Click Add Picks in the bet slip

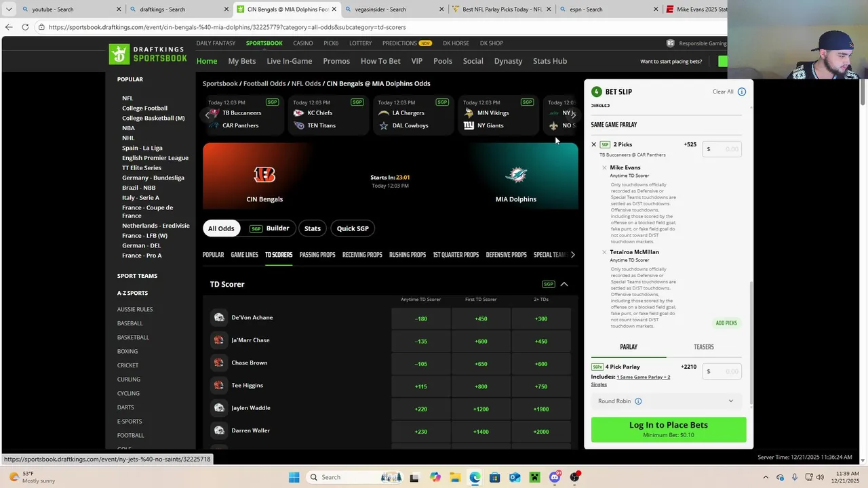tap(726, 323)
